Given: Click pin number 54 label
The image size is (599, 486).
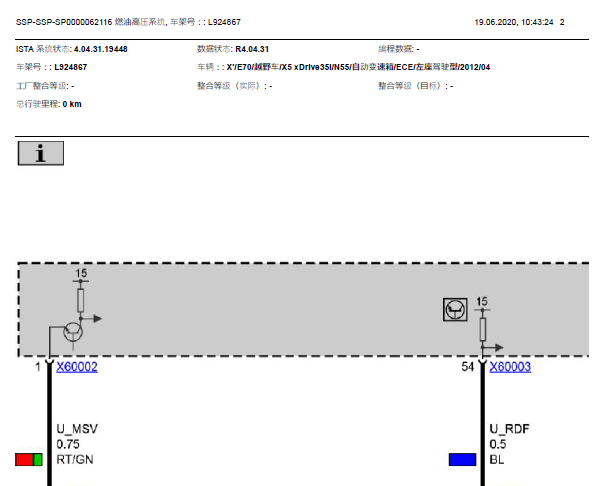Looking at the screenshot, I should tap(468, 367).
